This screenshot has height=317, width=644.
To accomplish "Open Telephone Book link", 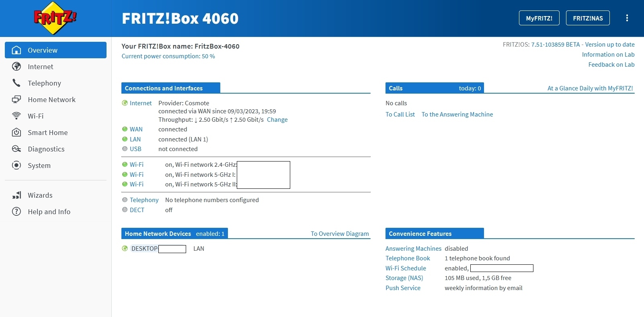I will (x=408, y=258).
